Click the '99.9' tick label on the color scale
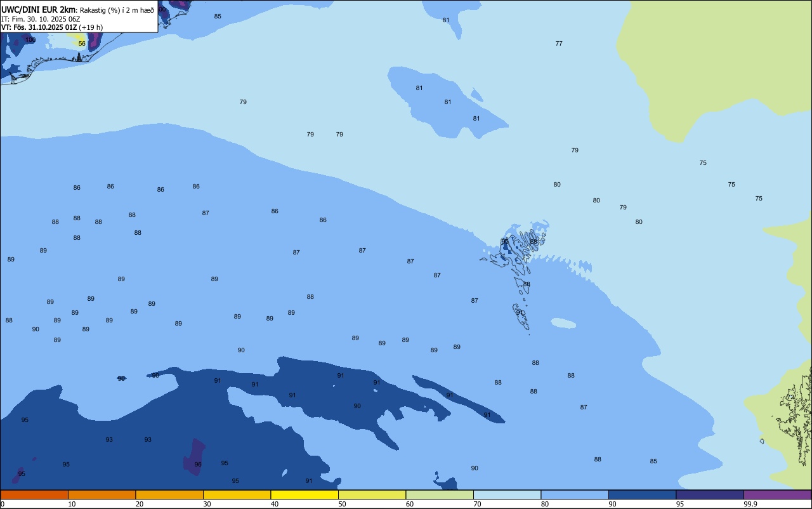 pyautogui.click(x=750, y=504)
